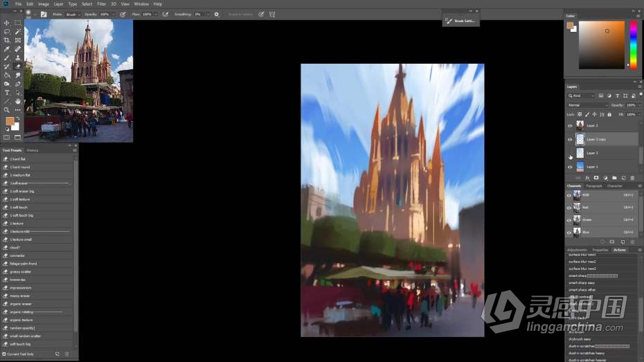
Task: Hide Layer 3 copy visibility eye
Action: 570,140
